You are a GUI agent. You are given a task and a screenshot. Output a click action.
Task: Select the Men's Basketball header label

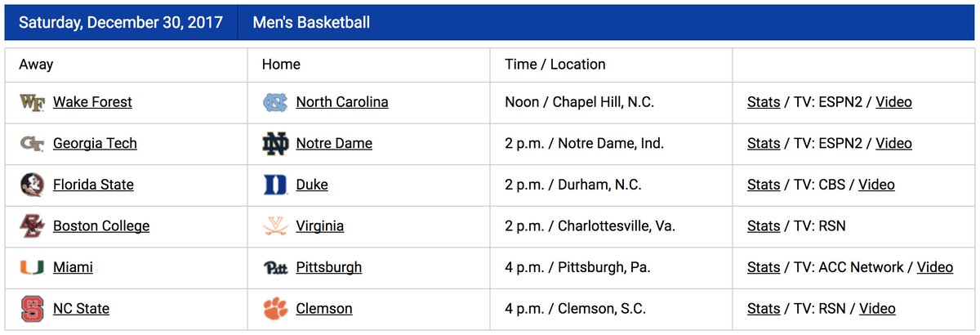pos(311,22)
